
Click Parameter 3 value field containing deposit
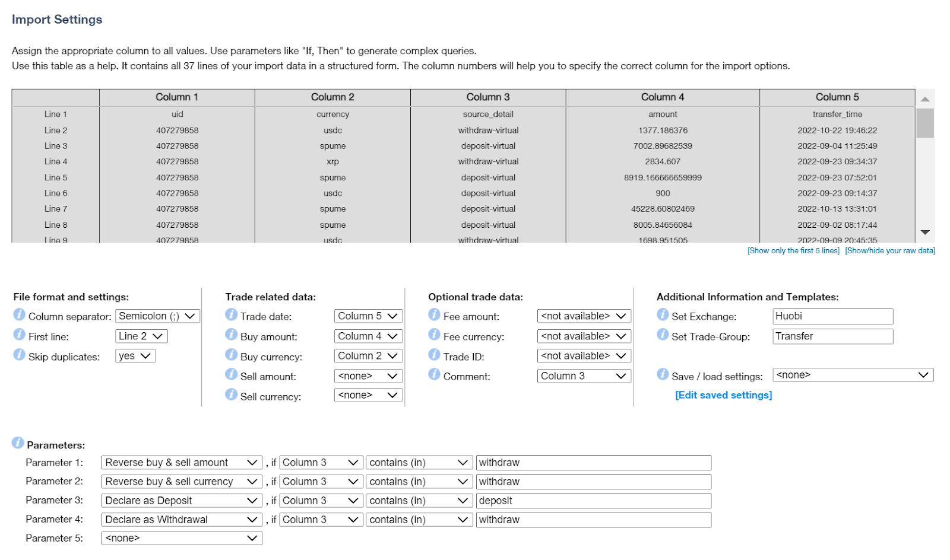pos(594,501)
